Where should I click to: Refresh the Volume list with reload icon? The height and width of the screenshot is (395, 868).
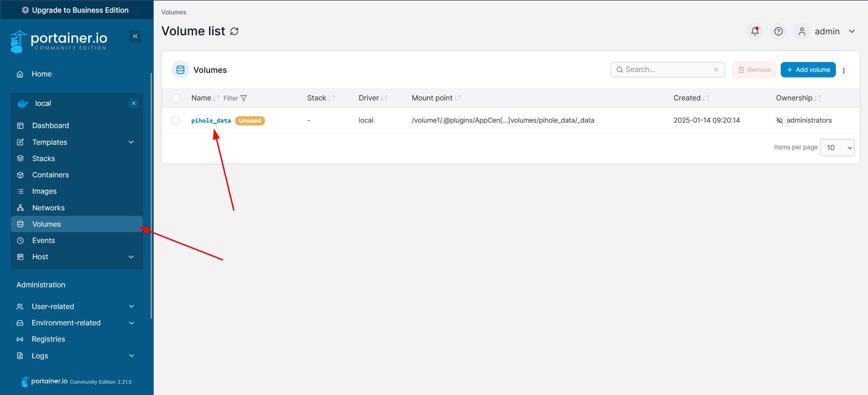(x=234, y=31)
